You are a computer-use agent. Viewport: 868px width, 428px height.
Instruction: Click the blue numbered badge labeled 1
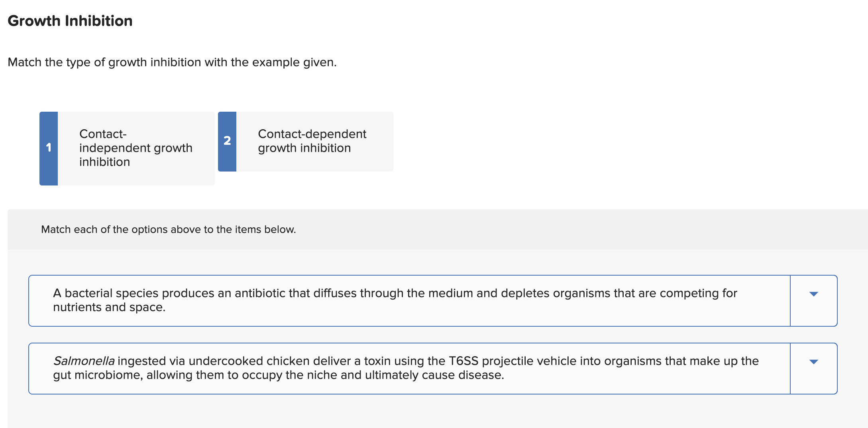(49, 148)
